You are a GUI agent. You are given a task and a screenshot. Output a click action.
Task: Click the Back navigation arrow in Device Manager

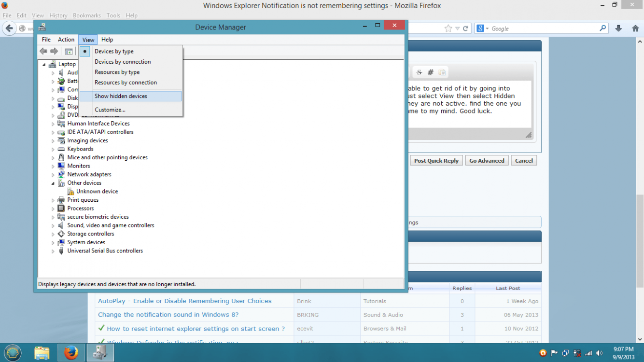(x=43, y=52)
